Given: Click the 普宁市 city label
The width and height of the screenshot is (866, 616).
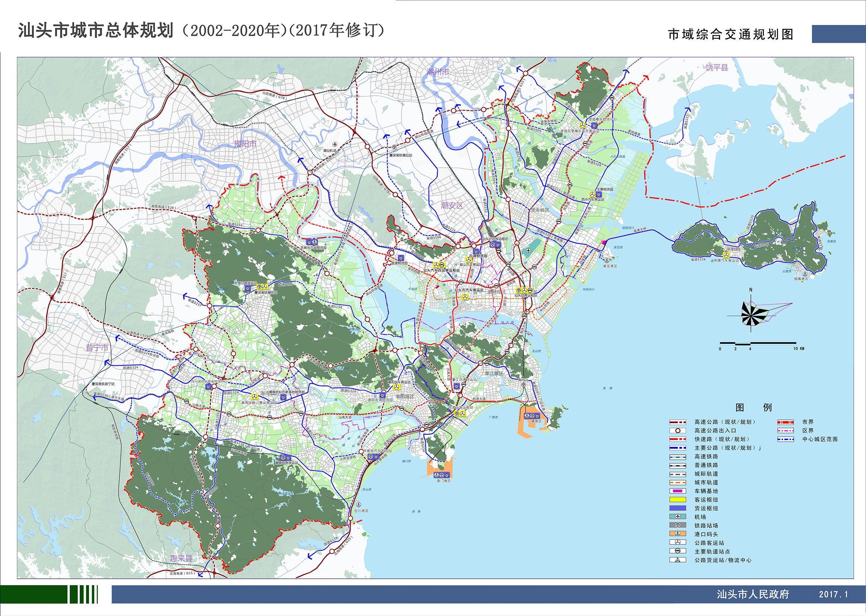Looking at the screenshot, I should tap(97, 348).
